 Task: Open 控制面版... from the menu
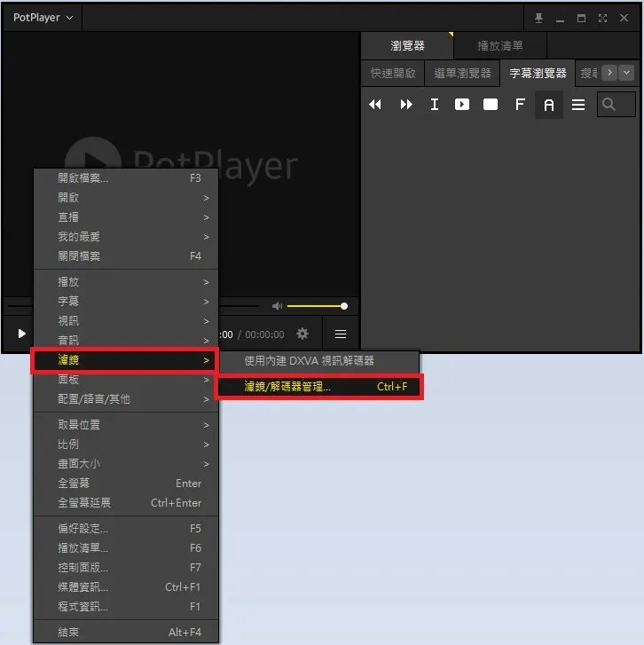[126, 568]
